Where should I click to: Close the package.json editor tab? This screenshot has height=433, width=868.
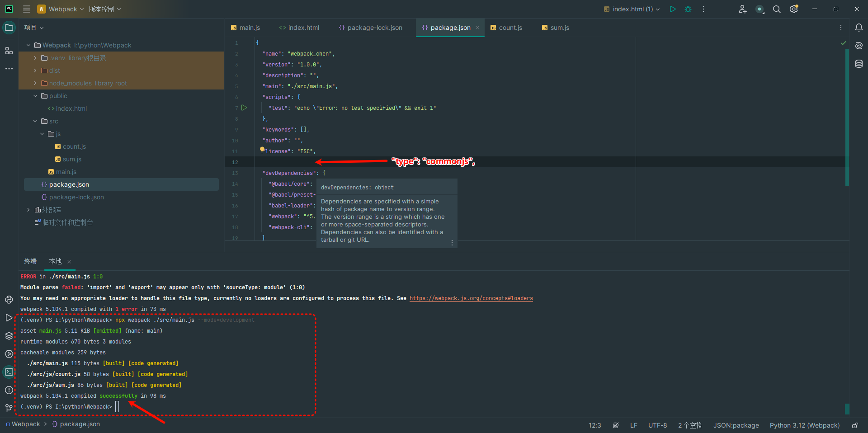click(477, 28)
